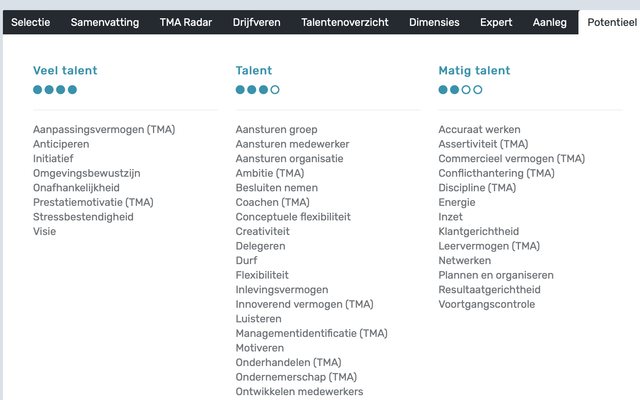Screen dimensions: 640x400
Task: Choose Voortgangscontrole in Matig talent list
Action: click(486, 304)
